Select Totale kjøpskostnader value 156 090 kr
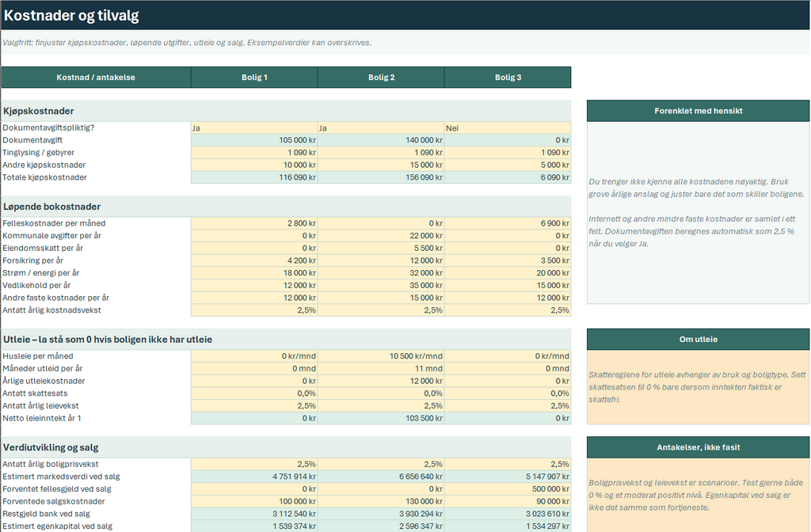Viewport: 811px width, 532px height. click(x=381, y=177)
